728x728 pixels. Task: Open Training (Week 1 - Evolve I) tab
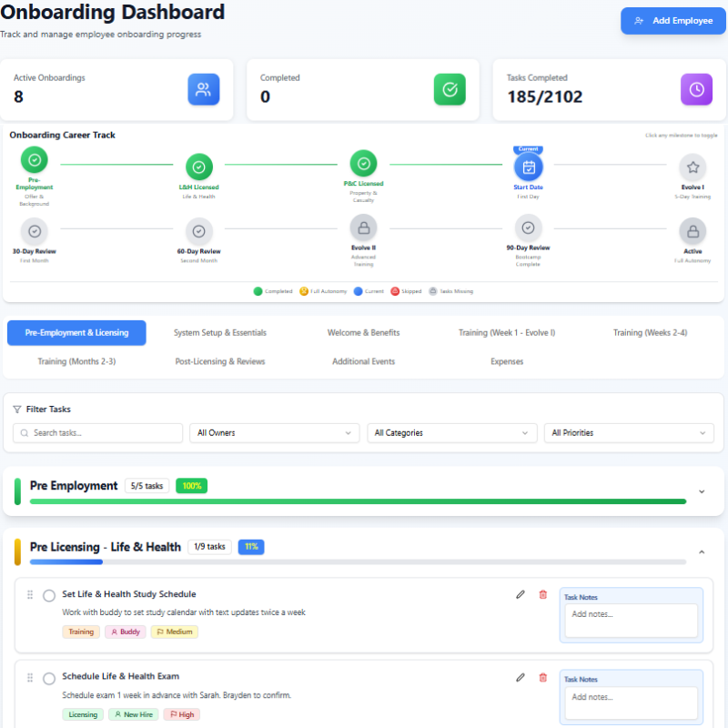pos(507,332)
